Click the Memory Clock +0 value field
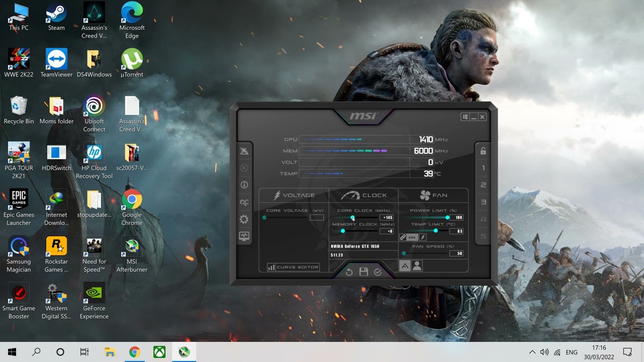Viewport: 644px width, 362px height. pos(387,231)
